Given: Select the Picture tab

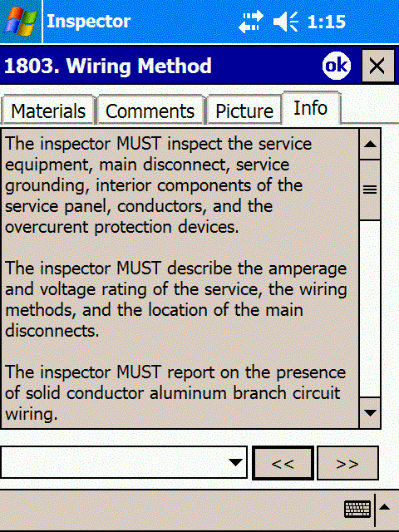Looking at the screenshot, I should tap(244, 111).
